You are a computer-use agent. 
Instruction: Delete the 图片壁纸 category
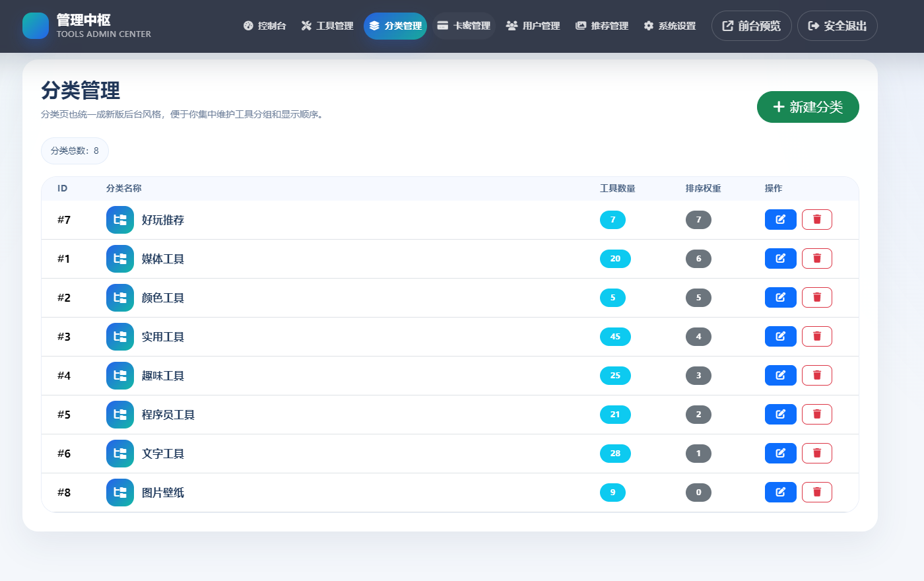(816, 492)
